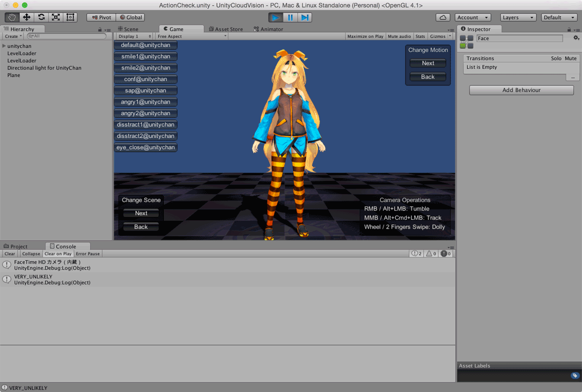Image resolution: width=582 pixels, height=392 pixels.
Task: Step forward one frame
Action: (x=305, y=17)
